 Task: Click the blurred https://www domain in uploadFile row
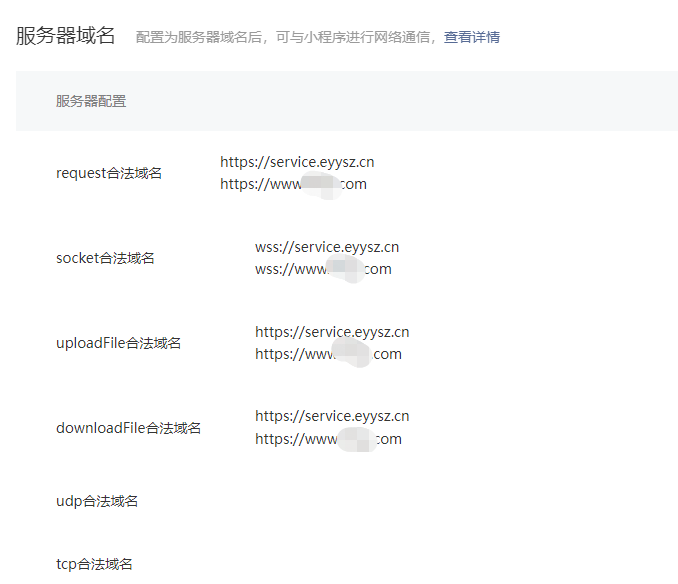(328, 354)
